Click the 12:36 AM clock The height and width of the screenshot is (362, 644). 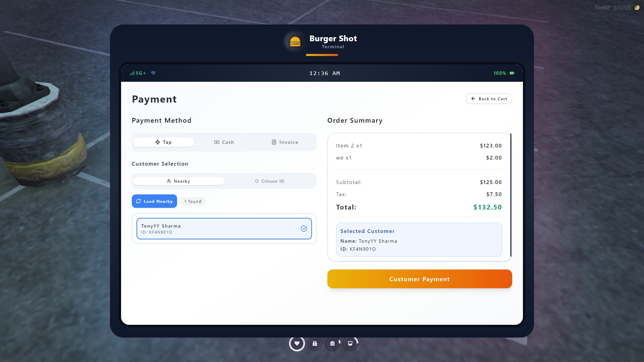point(325,73)
